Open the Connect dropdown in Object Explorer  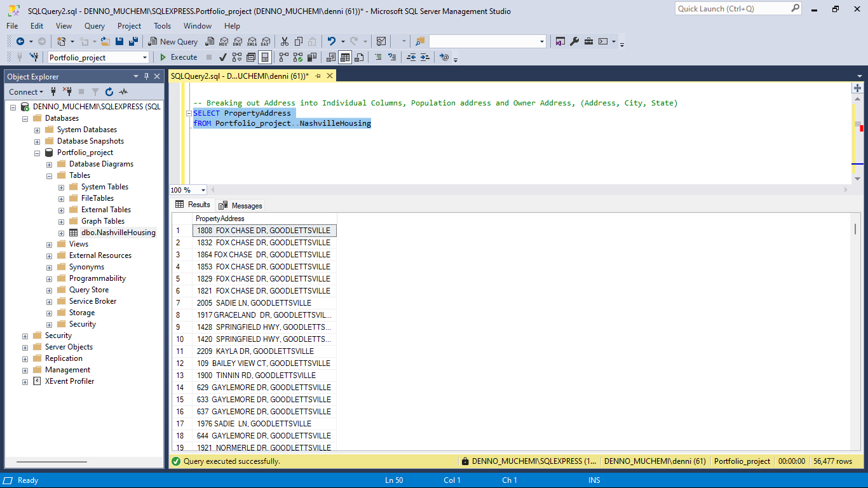(x=26, y=91)
